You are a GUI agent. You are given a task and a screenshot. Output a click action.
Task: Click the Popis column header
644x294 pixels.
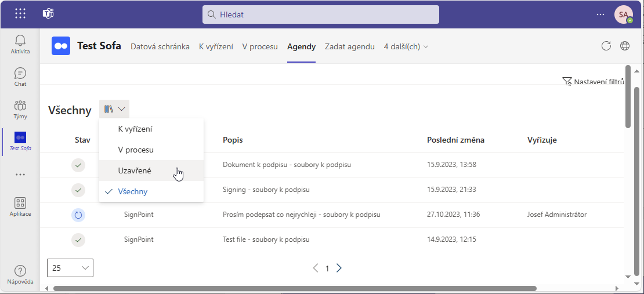coord(233,140)
